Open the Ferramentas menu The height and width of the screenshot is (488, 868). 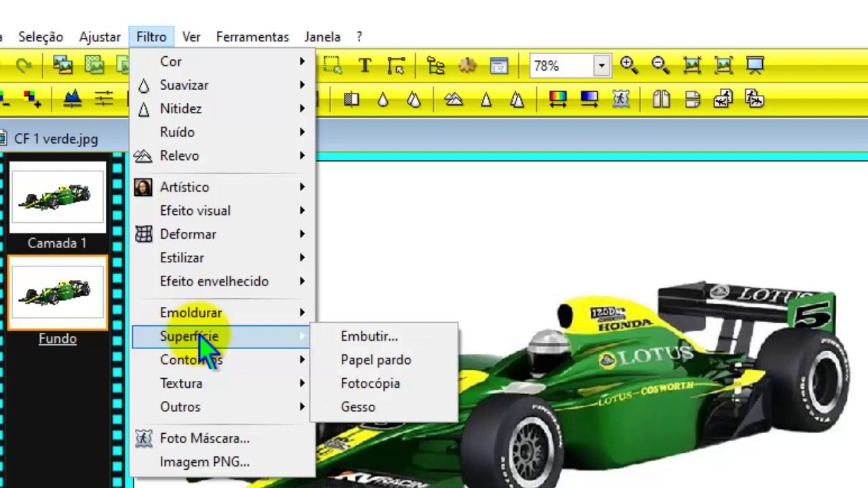point(252,37)
